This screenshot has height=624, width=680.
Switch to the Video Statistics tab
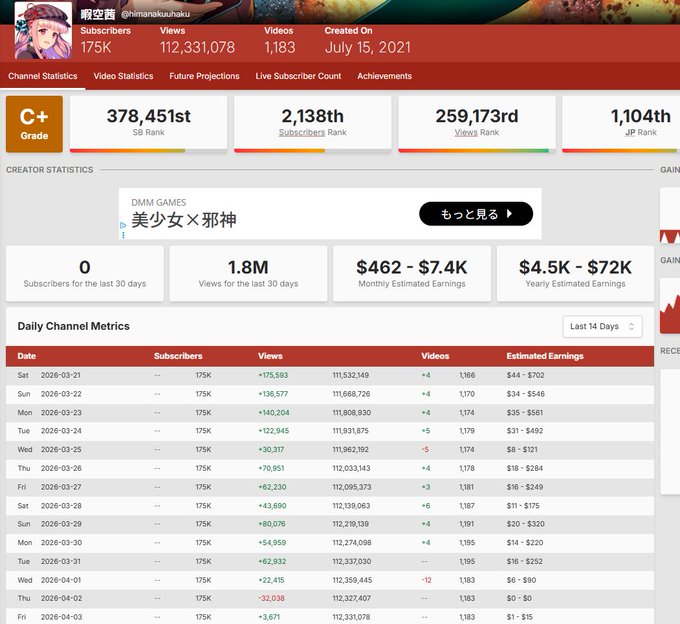coord(123,76)
